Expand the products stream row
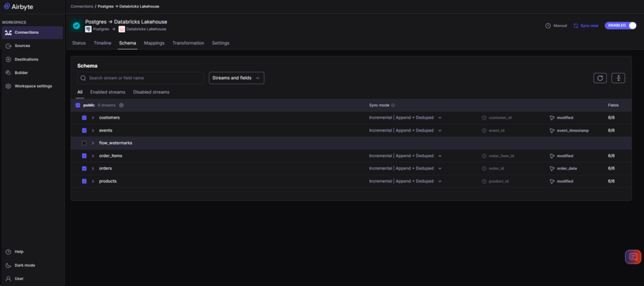The image size is (644, 286). 93,182
